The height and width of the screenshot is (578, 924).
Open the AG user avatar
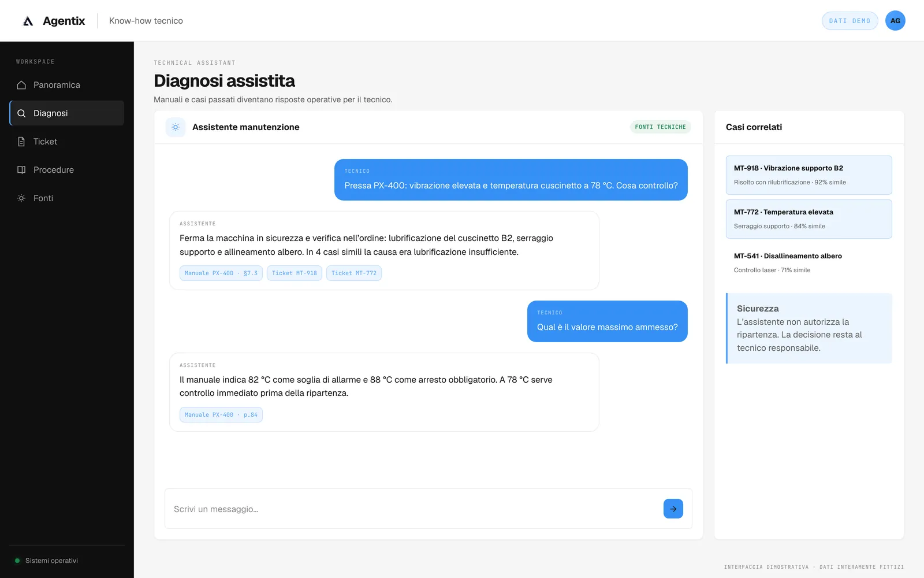895,21
